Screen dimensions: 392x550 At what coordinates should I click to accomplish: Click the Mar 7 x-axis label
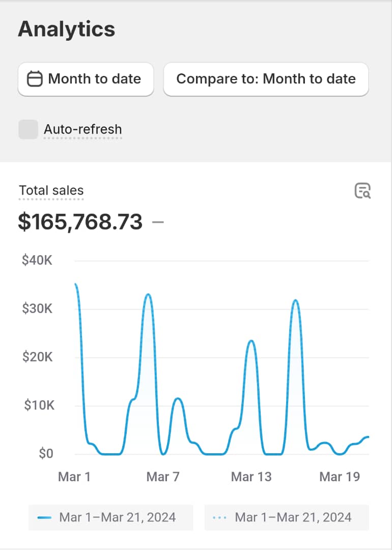163,477
